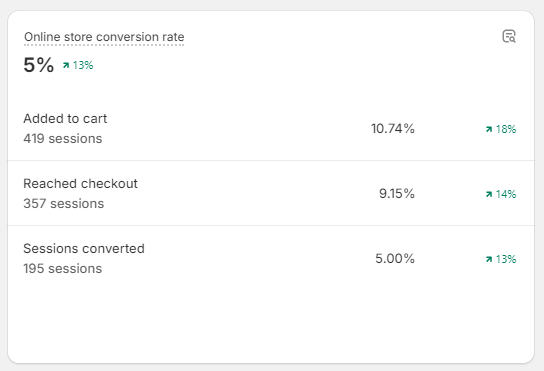This screenshot has width=544, height=371.
Task: Click the Online store conversion rate title
Action: pos(104,37)
